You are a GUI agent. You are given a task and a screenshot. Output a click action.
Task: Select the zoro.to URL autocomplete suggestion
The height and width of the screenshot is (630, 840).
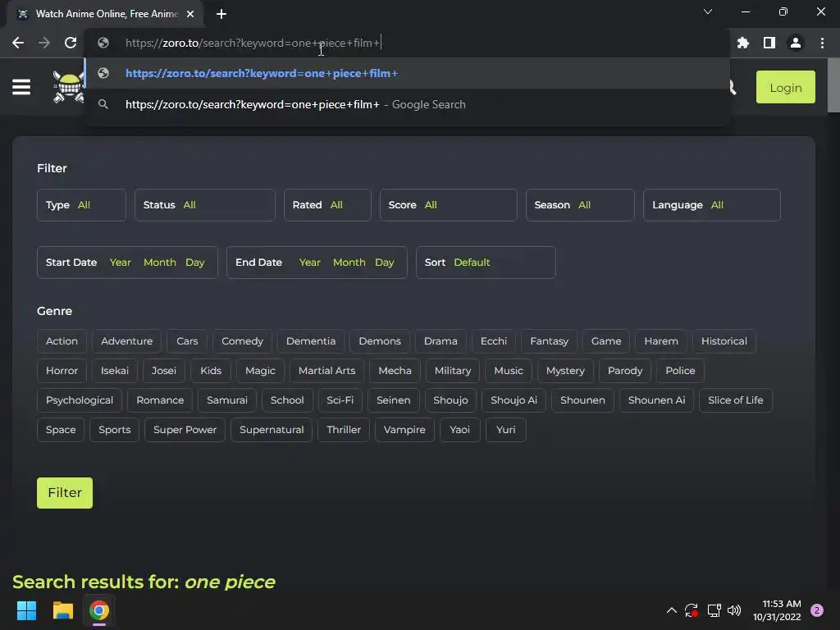[407, 73]
